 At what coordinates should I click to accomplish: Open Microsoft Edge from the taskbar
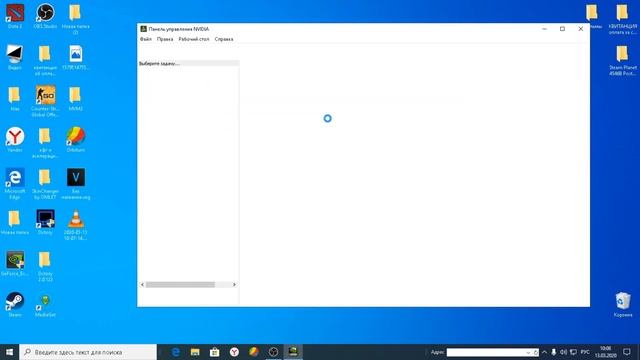pyautogui.click(x=176, y=352)
